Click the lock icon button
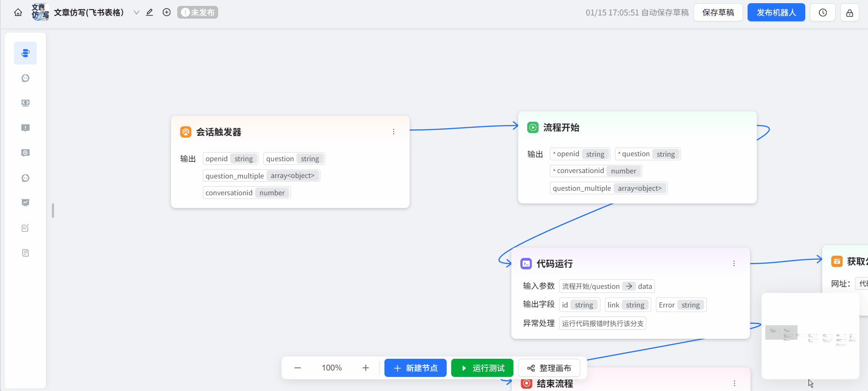This screenshot has height=391, width=868. (x=849, y=13)
